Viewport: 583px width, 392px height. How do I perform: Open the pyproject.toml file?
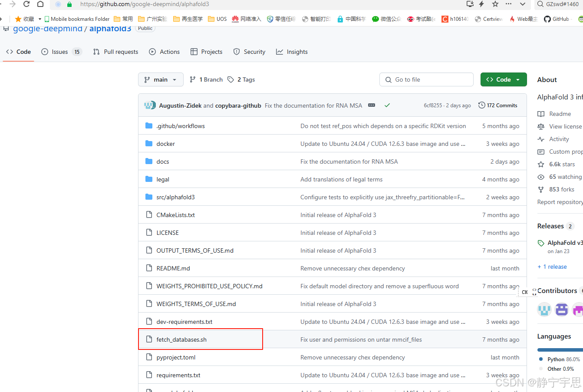(176, 357)
